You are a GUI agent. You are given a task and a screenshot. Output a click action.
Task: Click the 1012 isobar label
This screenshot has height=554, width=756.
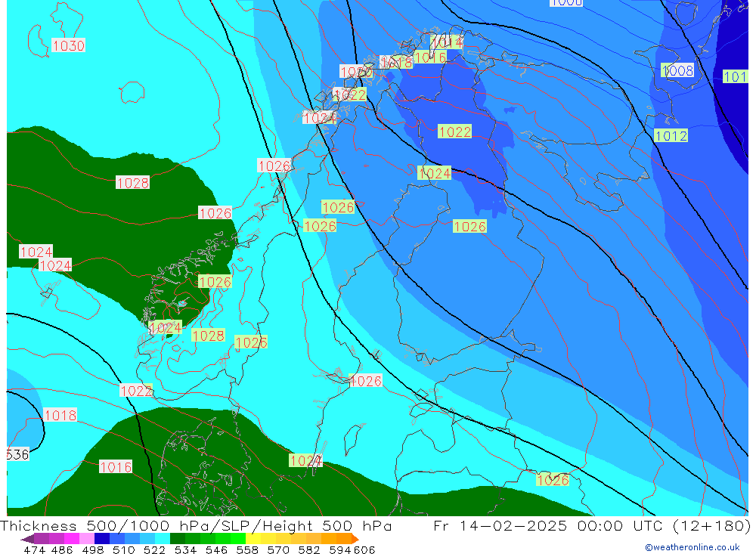coord(671,136)
